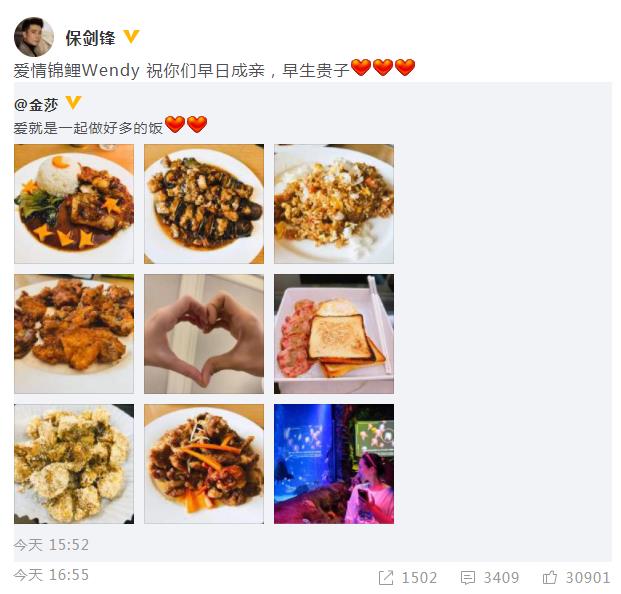Click the repost timestamp 今天 16:55
This screenshot has height=594, width=621.
click(x=51, y=575)
